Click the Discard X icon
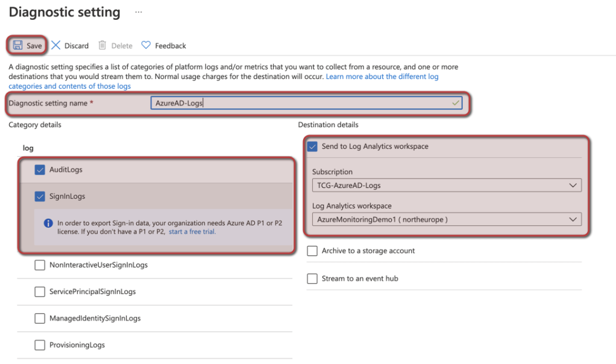 [x=56, y=45]
